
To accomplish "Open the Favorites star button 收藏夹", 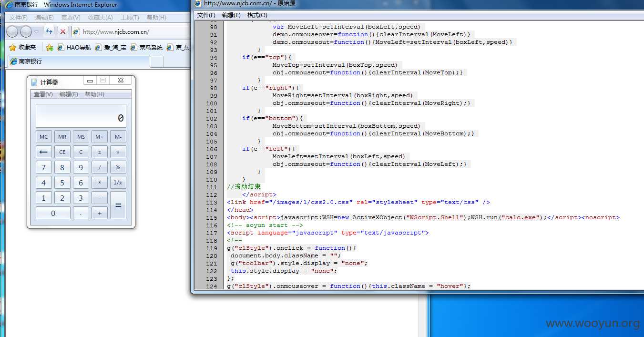I will pos(22,47).
